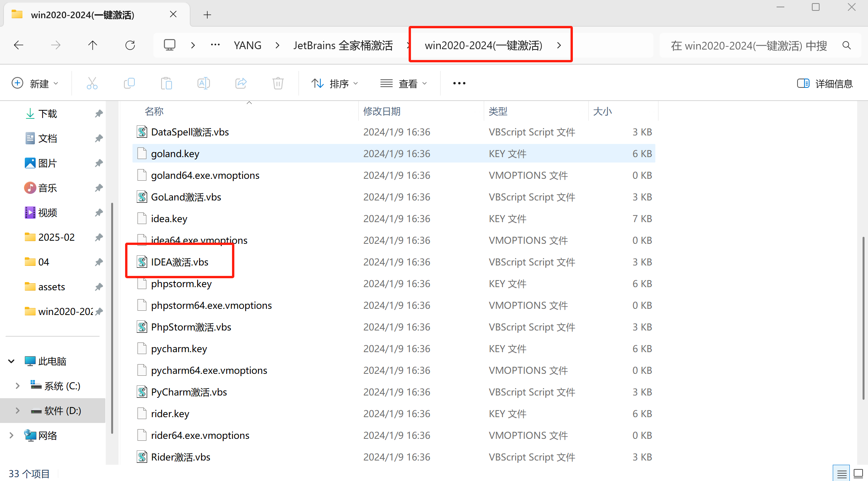This screenshot has height=481, width=868.
Task: Select the PhpStorm激活.vbs file icon
Action: tap(142, 327)
